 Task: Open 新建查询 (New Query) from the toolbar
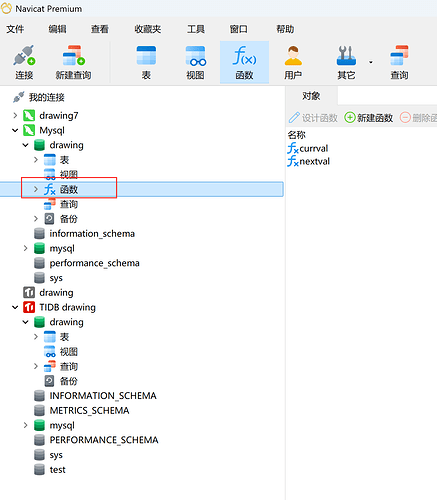pyautogui.click(x=73, y=62)
